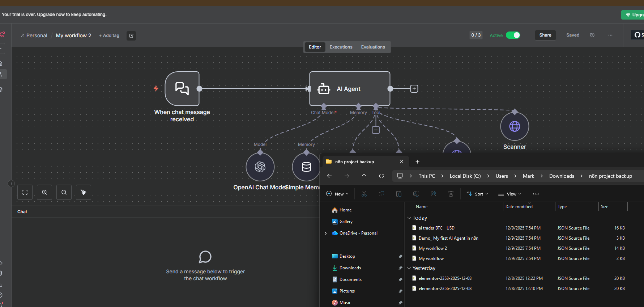The image size is (644, 307).
Task: Click the Share button in n8n
Action: click(545, 35)
